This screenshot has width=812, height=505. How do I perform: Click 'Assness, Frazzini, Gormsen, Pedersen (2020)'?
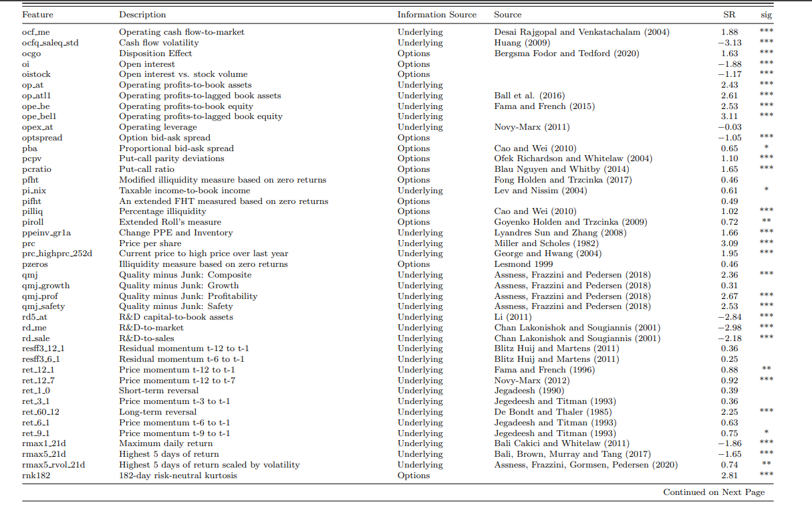click(585, 465)
